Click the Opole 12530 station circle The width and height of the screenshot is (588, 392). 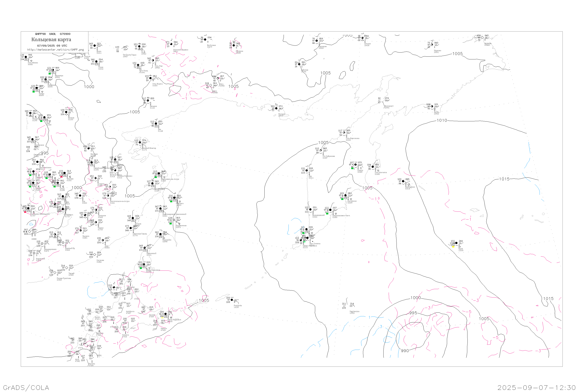456,243
